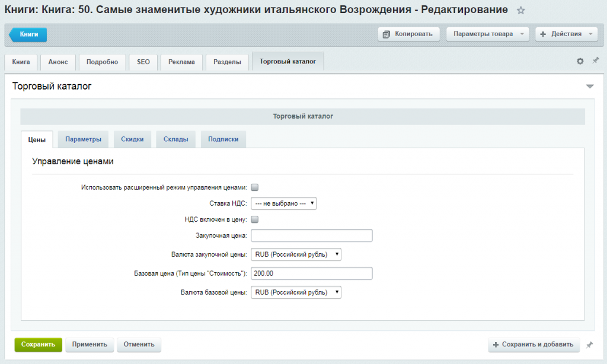The height and width of the screenshot is (364, 607).
Task: Click the Применить button
Action: [90, 344]
